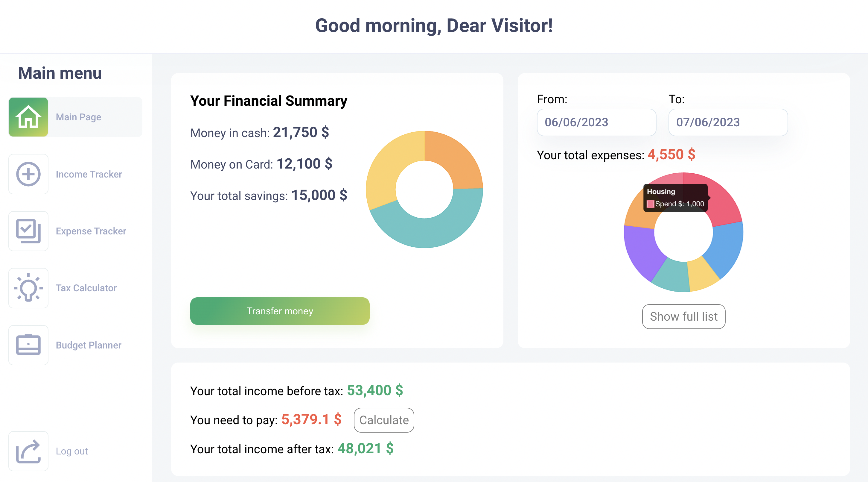The height and width of the screenshot is (482, 868).
Task: Click the Log out arrow icon
Action: (x=28, y=451)
